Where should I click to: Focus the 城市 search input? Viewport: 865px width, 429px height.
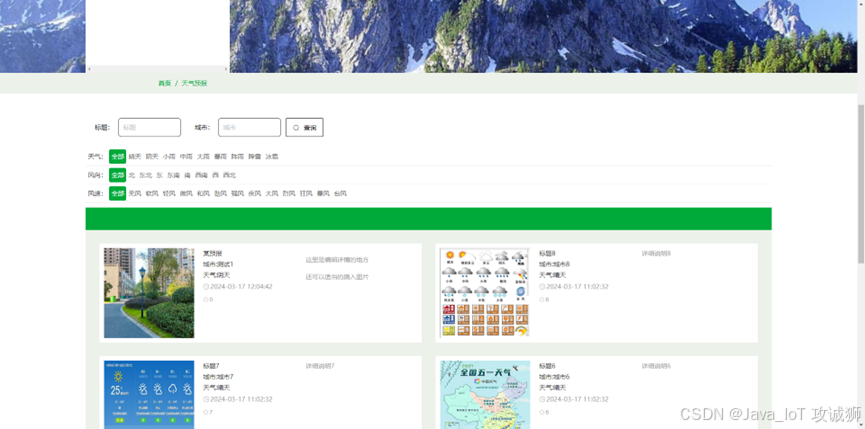click(x=249, y=127)
